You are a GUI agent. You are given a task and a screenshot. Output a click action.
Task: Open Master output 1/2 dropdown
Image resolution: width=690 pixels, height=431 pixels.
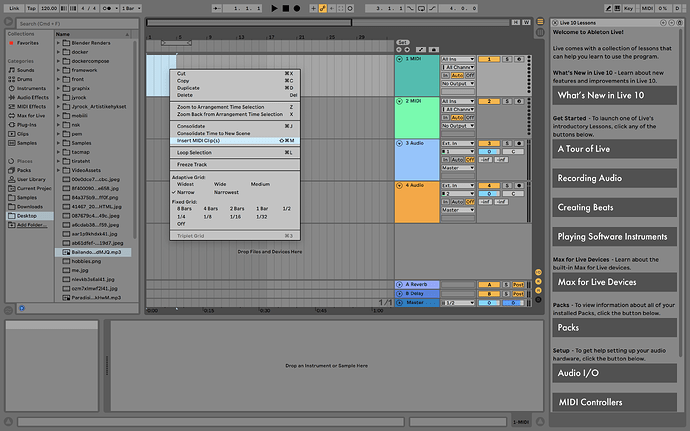pos(458,303)
